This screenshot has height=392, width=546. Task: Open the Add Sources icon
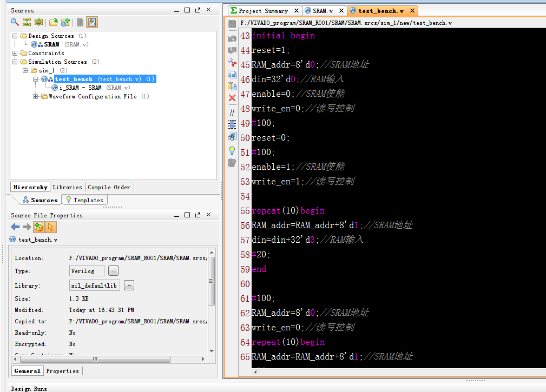(66, 22)
